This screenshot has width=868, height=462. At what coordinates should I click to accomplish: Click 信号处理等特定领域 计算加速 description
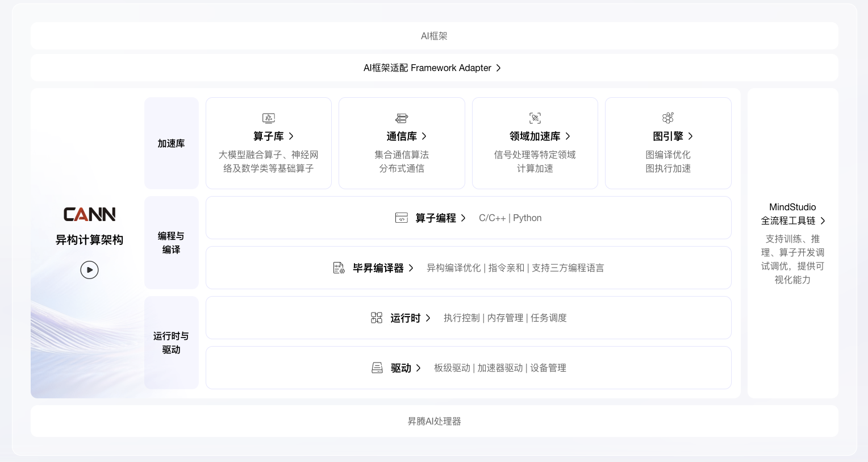(535, 161)
